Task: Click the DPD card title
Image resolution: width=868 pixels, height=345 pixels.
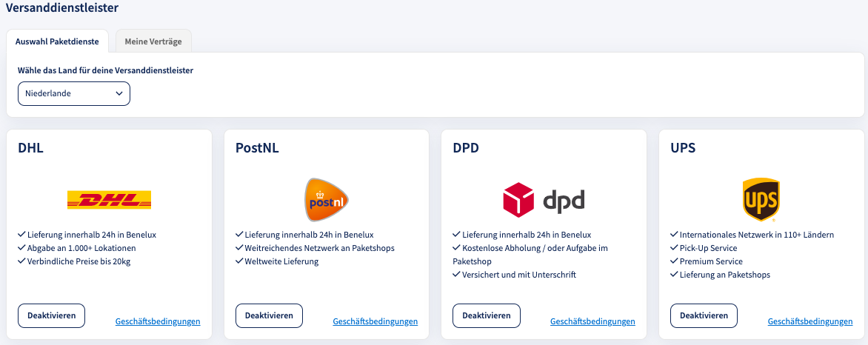Action: pos(466,148)
